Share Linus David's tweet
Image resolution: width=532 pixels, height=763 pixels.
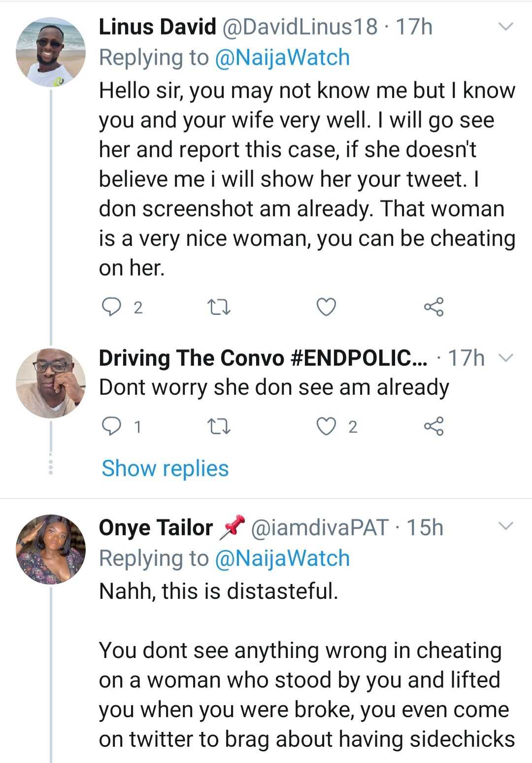433,307
